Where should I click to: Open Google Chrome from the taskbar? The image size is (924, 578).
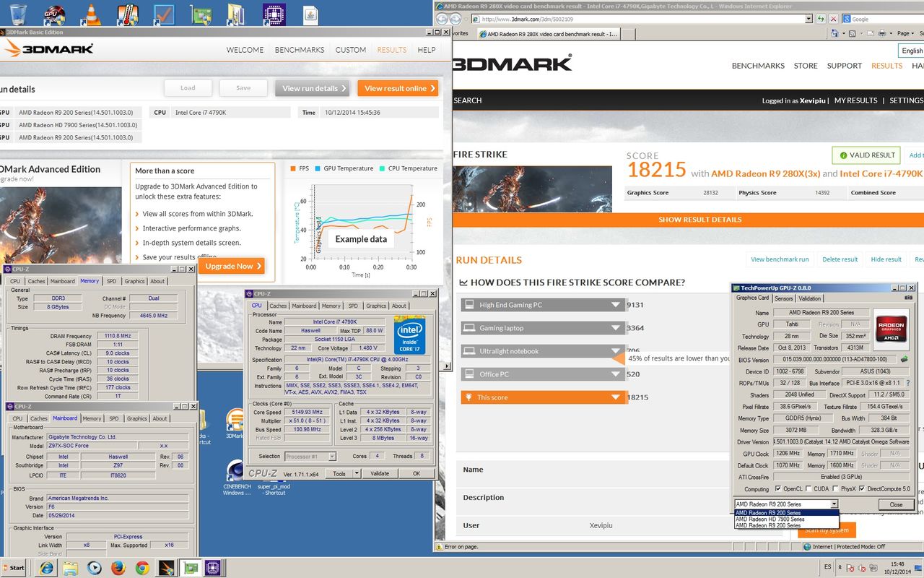pyautogui.click(x=141, y=568)
